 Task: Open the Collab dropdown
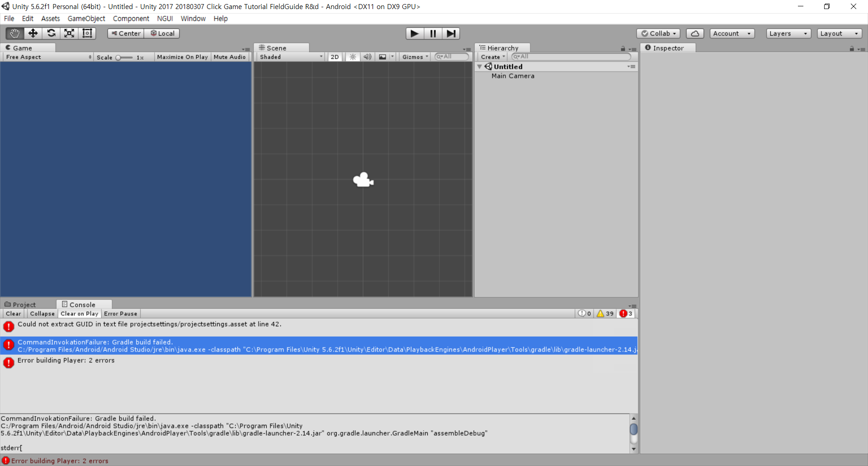click(658, 33)
